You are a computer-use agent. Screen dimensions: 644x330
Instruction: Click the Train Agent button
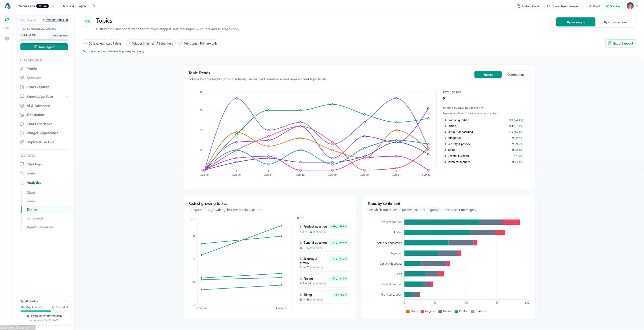(44, 47)
